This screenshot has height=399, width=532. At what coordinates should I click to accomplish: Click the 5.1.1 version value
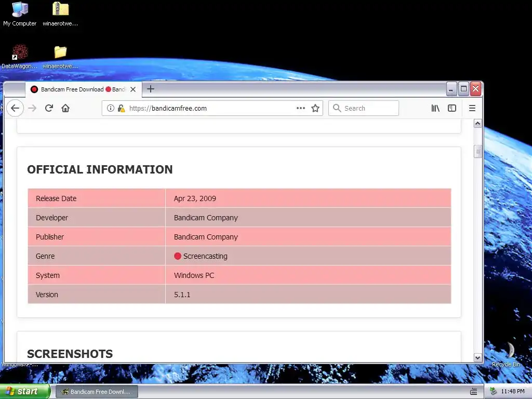[x=182, y=295]
